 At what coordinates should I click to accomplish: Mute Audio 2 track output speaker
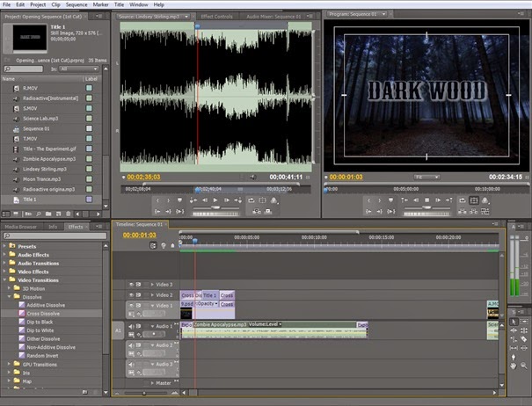(131, 345)
